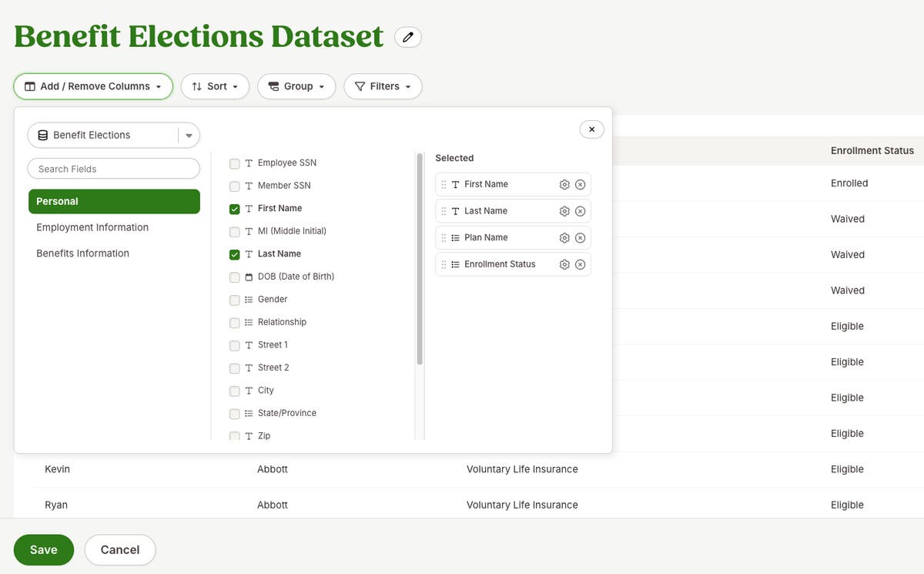Viewport: 924px width, 574px height.
Task: Click the Search Fields input box
Action: (x=113, y=168)
